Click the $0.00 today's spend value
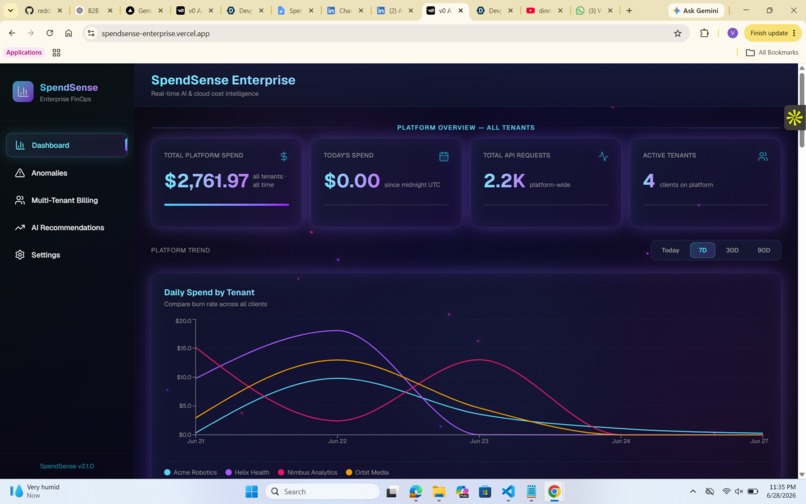This screenshot has width=806, height=504. (x=352, y=181)
